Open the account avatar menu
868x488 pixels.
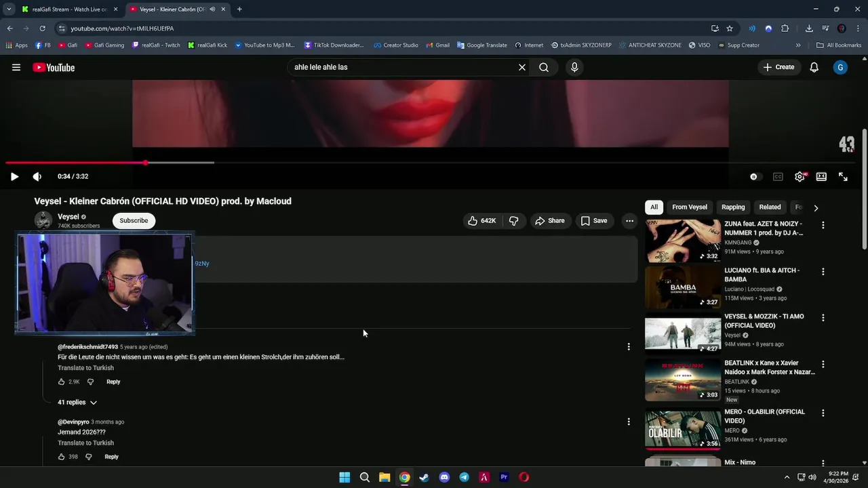click(840, 67)
